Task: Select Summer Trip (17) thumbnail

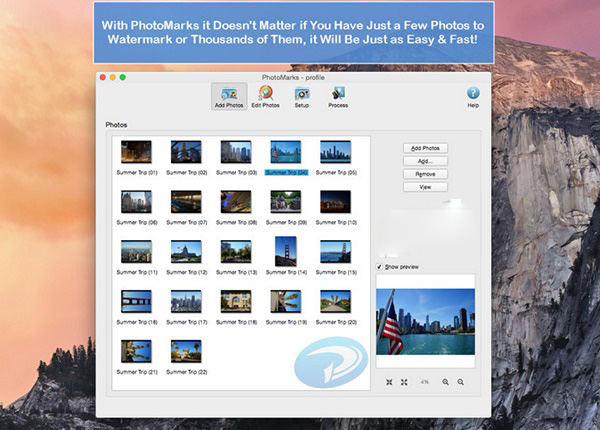Action: coord(186,301)
